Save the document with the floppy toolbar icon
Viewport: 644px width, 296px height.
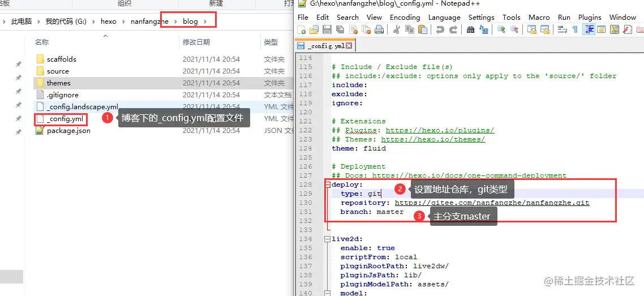click(x=327, y=29)
